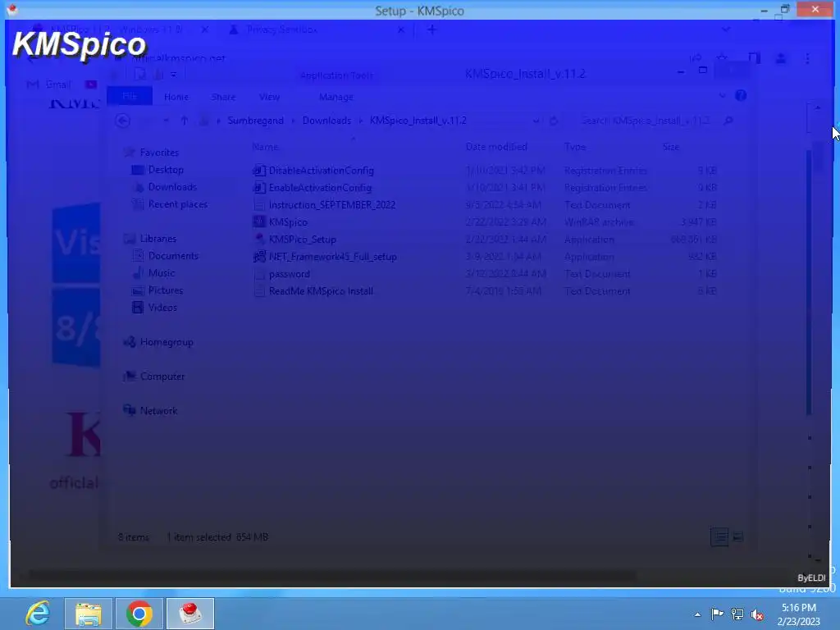Open Network in navigation pane
The image size is (840, 630).
point(158,410)
